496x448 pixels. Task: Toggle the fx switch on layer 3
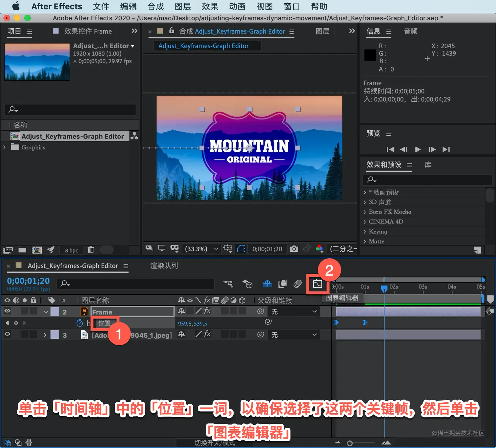pos(207,334)
